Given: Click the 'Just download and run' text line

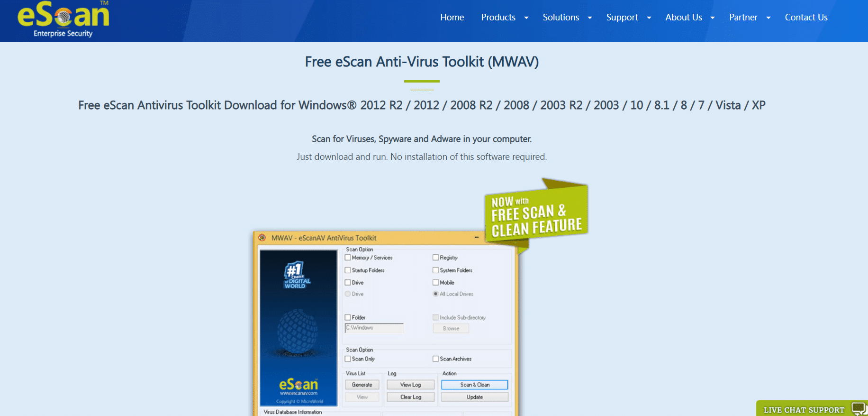Looking at the screenshot, I should tap(422, 157).
